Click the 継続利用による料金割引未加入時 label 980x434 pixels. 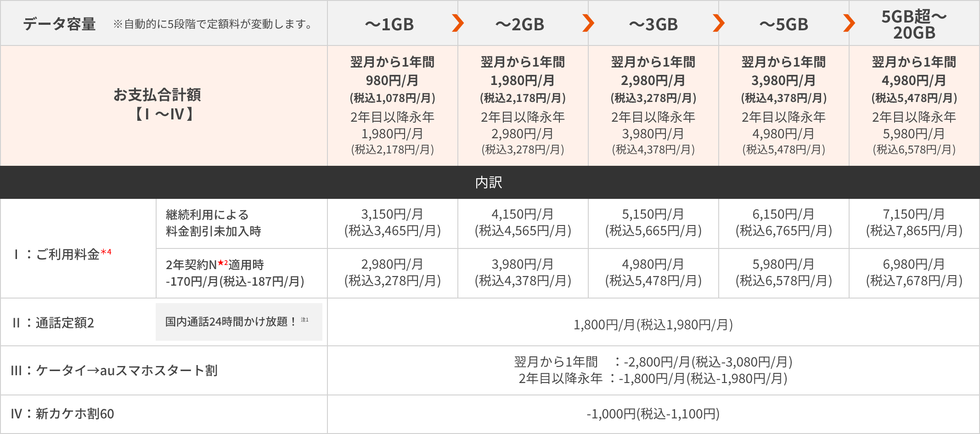point(213,223)
